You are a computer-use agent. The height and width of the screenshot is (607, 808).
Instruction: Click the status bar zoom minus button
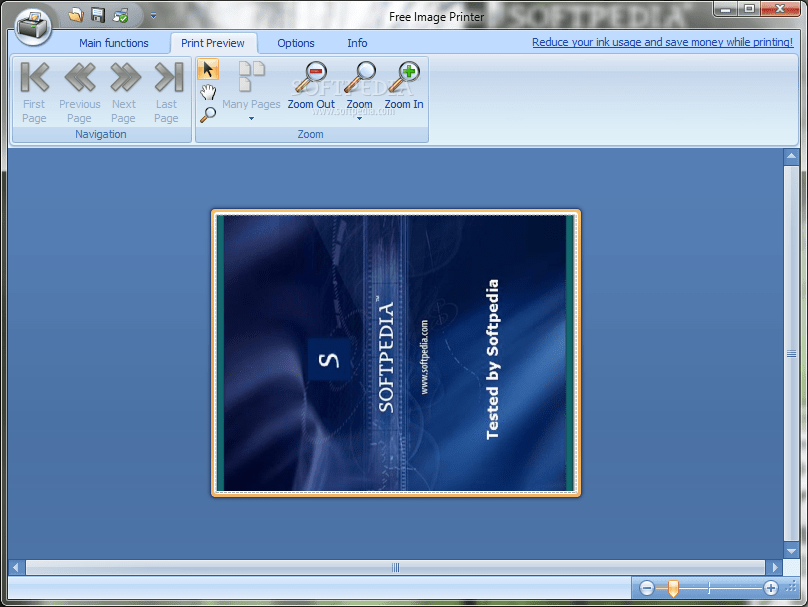point(647,587)
